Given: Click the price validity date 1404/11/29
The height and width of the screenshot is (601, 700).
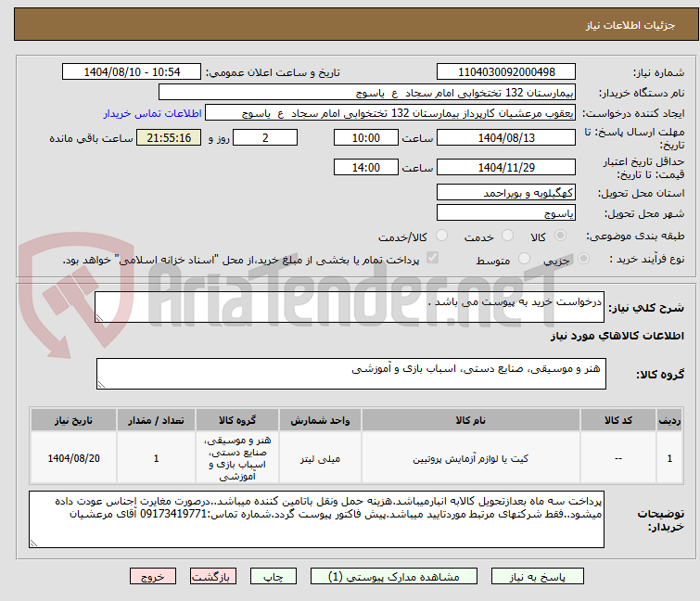Looking at the screenshot, I should (x=506, y=168).
